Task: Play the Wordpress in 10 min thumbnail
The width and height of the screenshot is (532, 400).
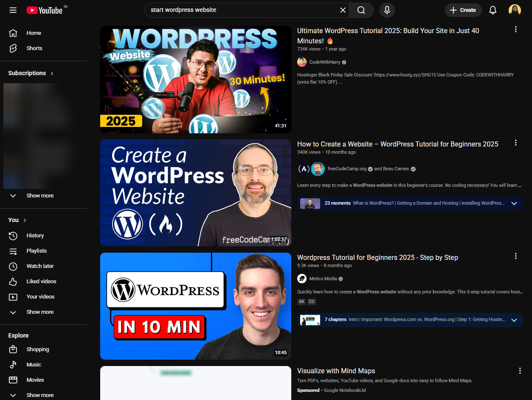Action: [195, 306]
